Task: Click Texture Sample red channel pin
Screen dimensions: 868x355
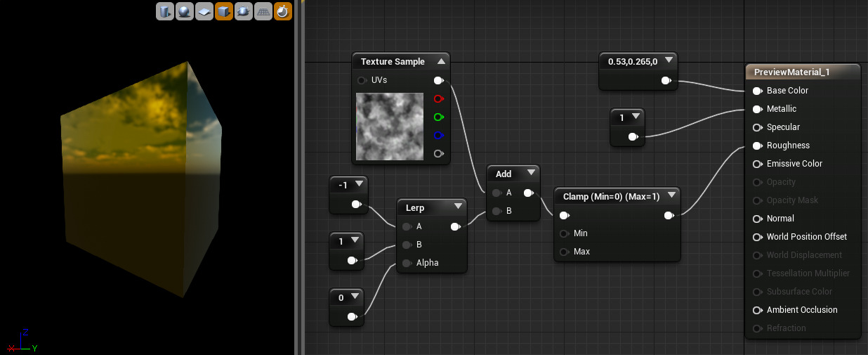Action: 439,98
